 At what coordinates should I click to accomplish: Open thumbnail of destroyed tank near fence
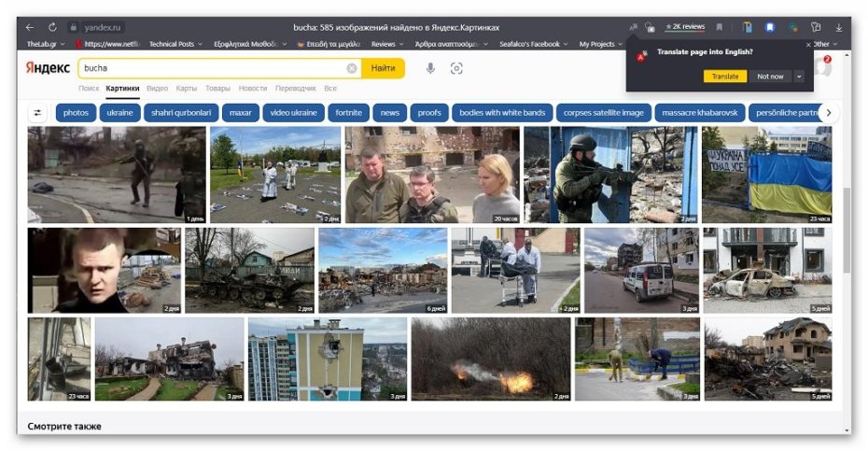point(249,271)
